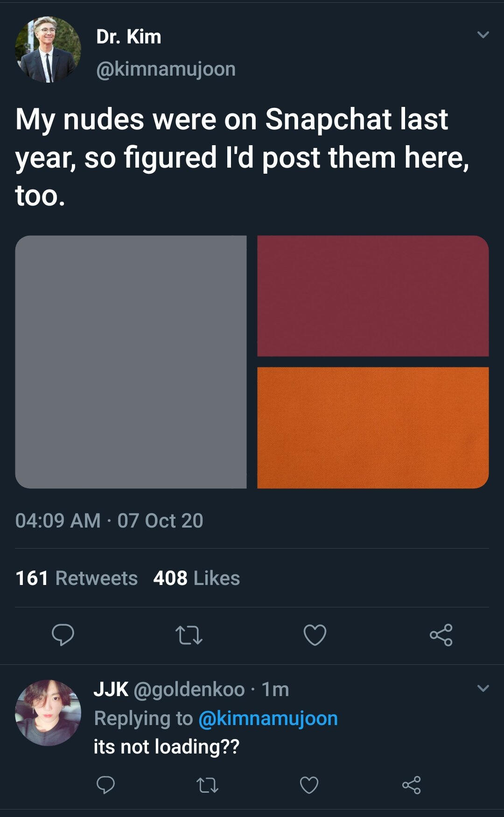This screenshot has height=817, width=504.
Task: Like JJK's reply tweet
Action: tap(309, 785)
